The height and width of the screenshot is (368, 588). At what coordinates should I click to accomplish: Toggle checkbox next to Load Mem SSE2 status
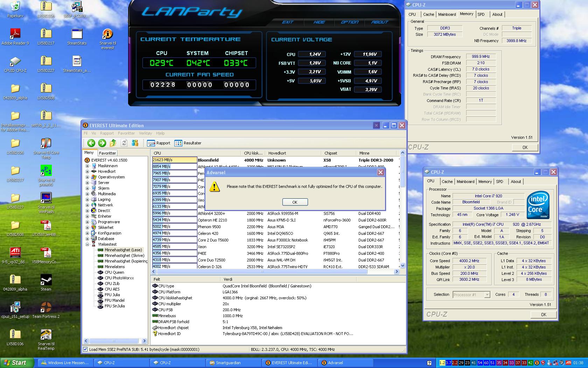[85, 349]
